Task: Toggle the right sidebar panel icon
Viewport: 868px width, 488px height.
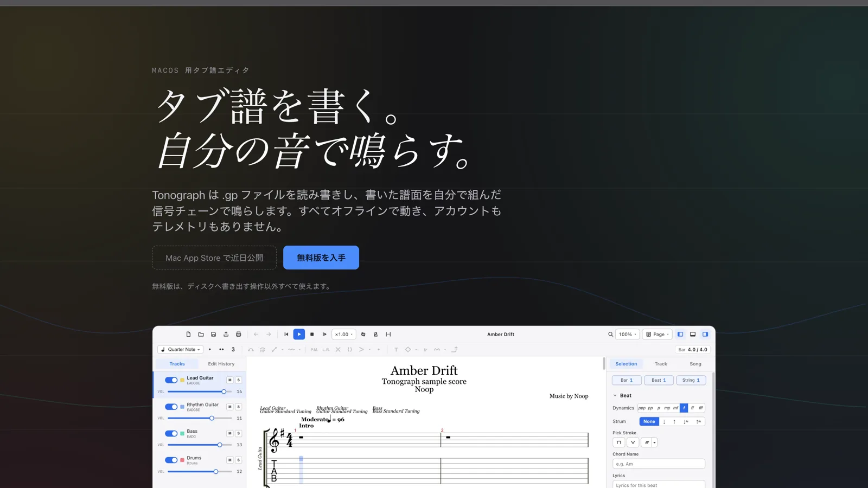Action: click(705, 335)
